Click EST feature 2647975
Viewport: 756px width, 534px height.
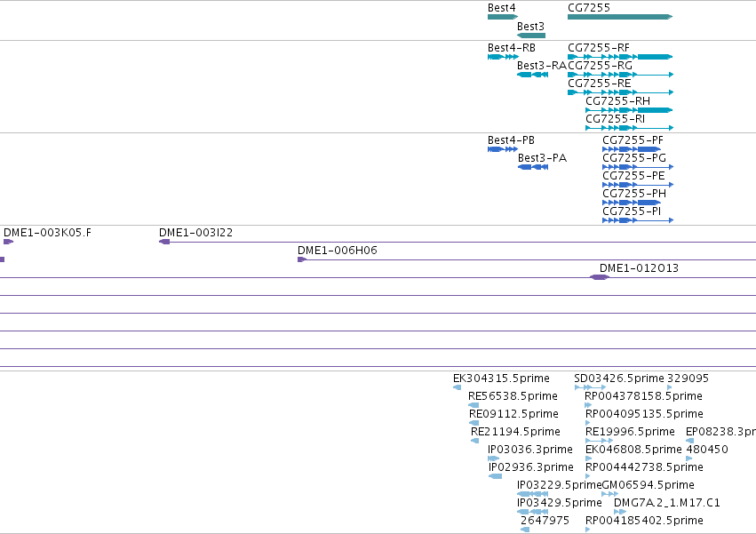525,530
